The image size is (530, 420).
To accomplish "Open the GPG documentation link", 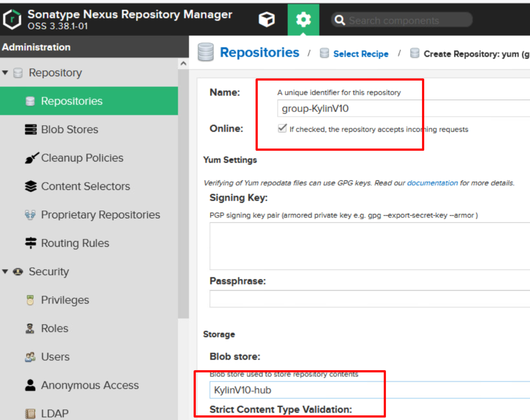I will [432, 183].
